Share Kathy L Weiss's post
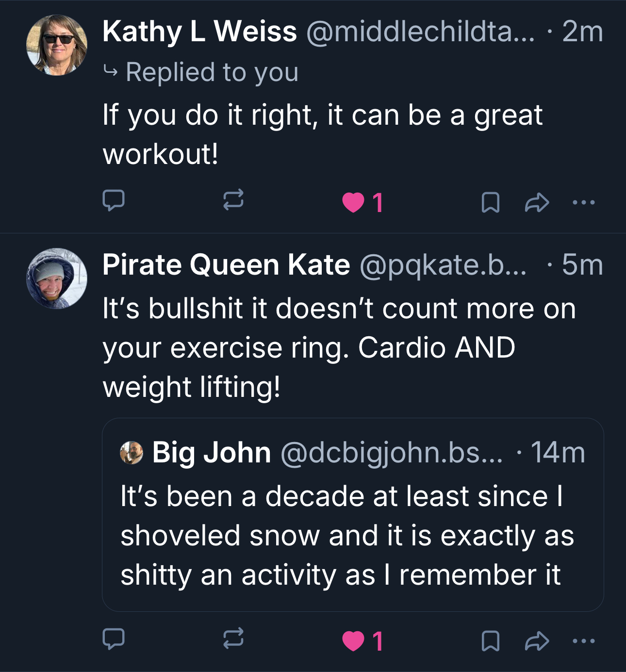The height and width of the screenshot is (672, 626). coord(537,202)
